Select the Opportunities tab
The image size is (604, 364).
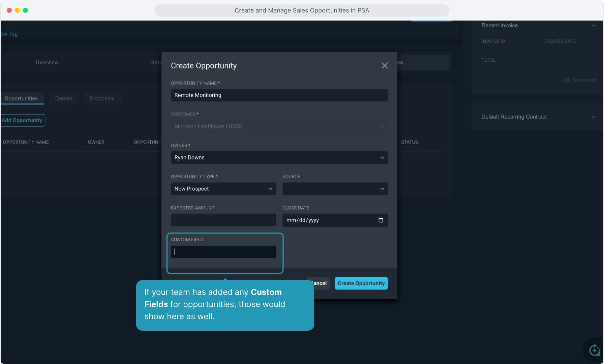click(x=21, y=98)
